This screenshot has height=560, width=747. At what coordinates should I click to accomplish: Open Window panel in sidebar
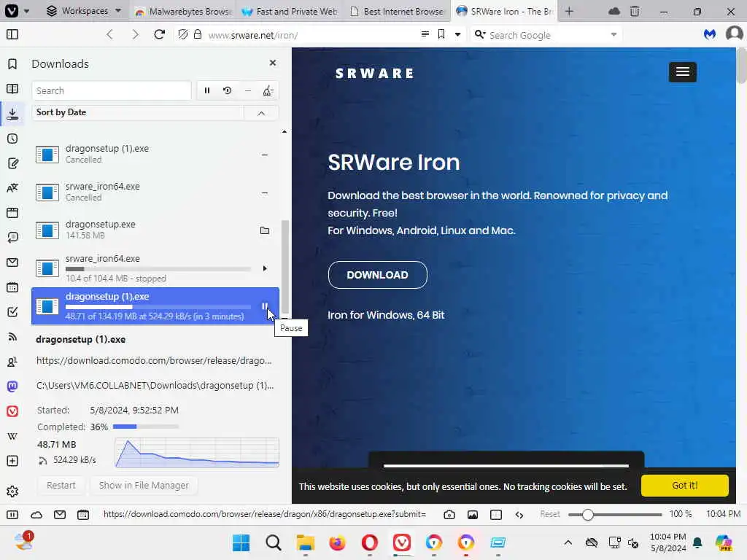tap(12, 213)
